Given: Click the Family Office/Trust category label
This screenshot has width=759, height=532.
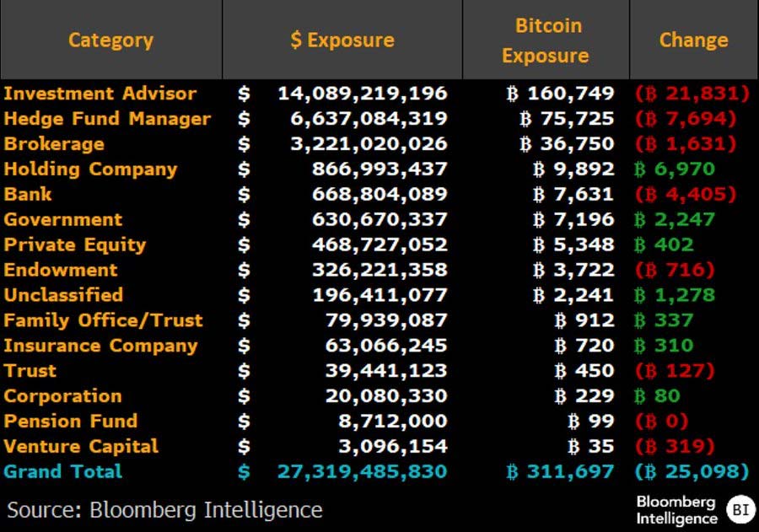Looking at the screenshot, I should pos(103,320).
